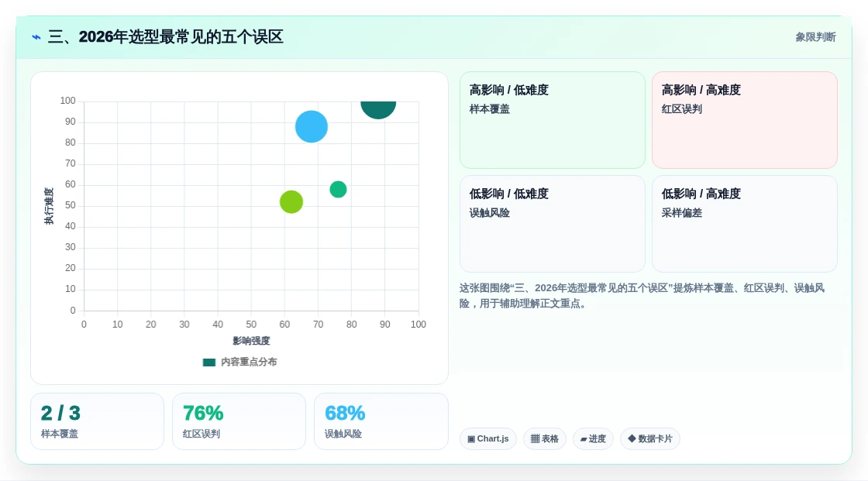Click the 进度 tag chip
This screenshot has width=868, height=481.
[593, 439]
